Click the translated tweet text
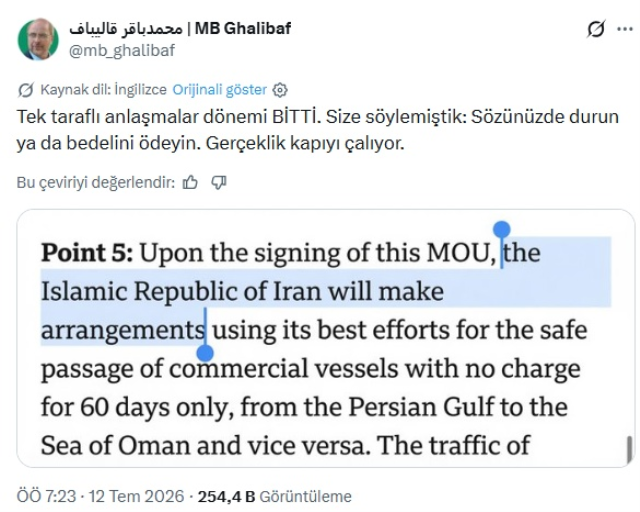The width and height of the screenshot is (640, 512). (x=318, y=130)
